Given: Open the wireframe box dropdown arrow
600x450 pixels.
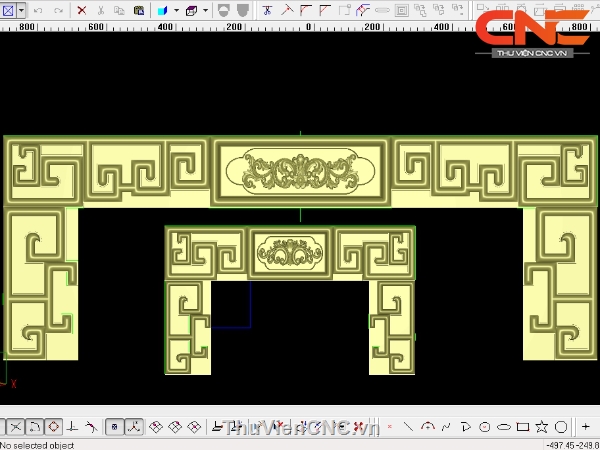Looking at the screenshot, I should 205,11.
